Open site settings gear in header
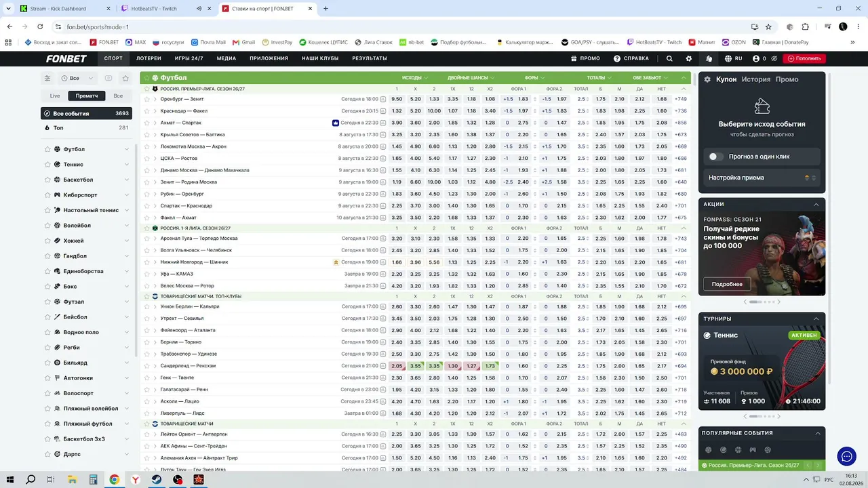This screenshot has width=868, height=488. [x=689, y=58]
